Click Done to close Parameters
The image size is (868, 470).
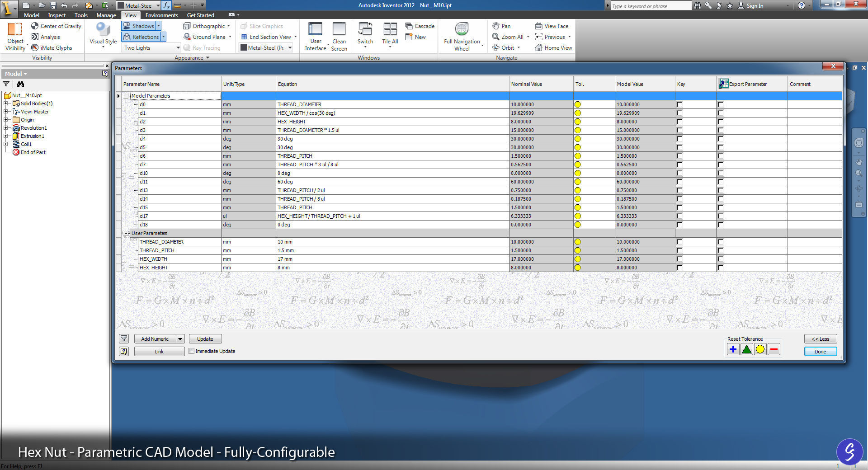(821, 352)
